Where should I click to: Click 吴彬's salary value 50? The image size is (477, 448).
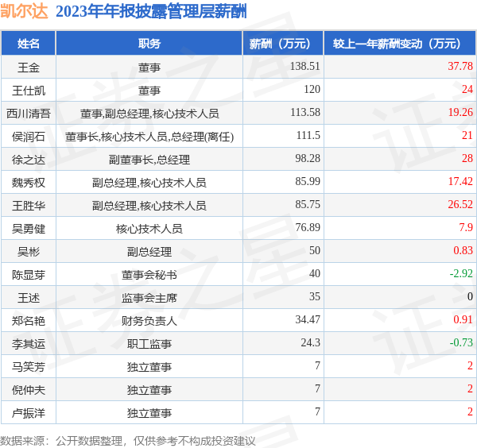(x=315, y=250)
